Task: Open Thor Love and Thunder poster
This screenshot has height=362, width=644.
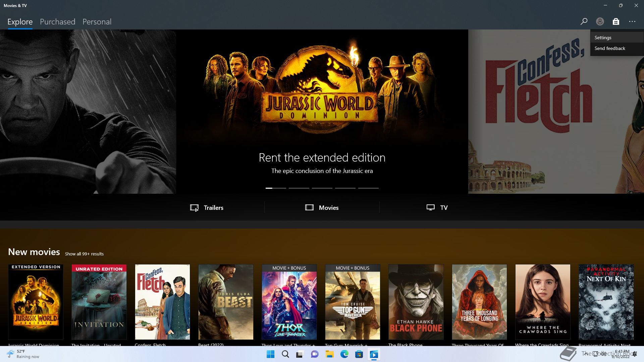Action: pos(289,302)
